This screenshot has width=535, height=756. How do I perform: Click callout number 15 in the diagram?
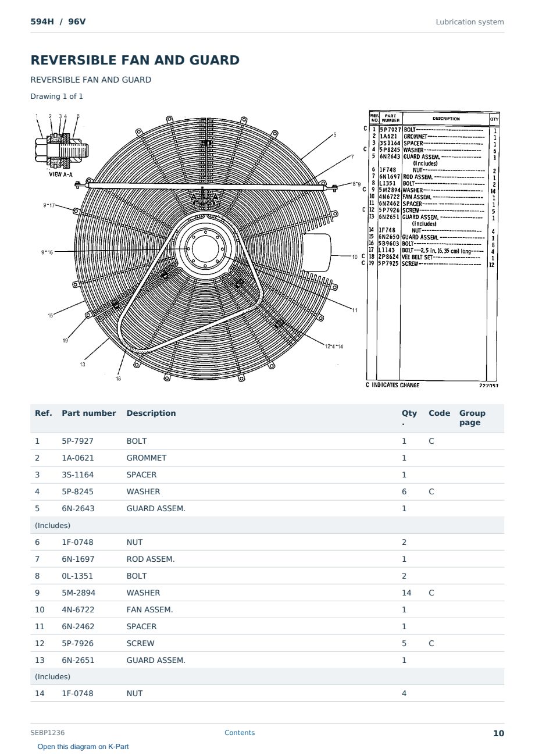(x=51, y=315)
